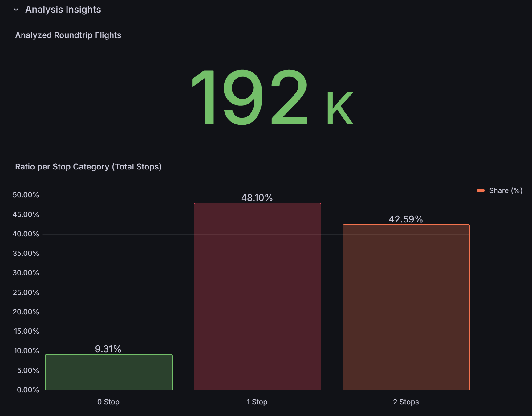Open the Analyzed Roundtrip Flights panel title
Screen dimensions: 532x416
click(x=68, y=35)
